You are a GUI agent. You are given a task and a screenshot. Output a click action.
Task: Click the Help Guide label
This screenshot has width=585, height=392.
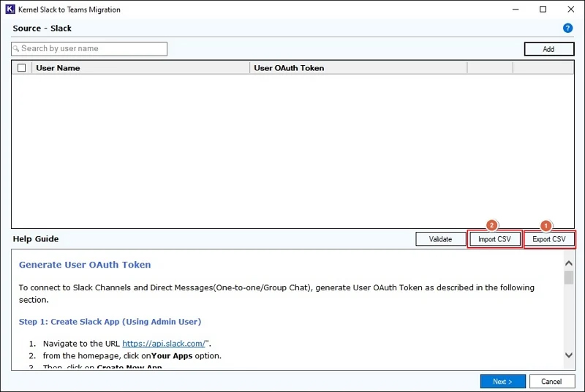[35, 239]
